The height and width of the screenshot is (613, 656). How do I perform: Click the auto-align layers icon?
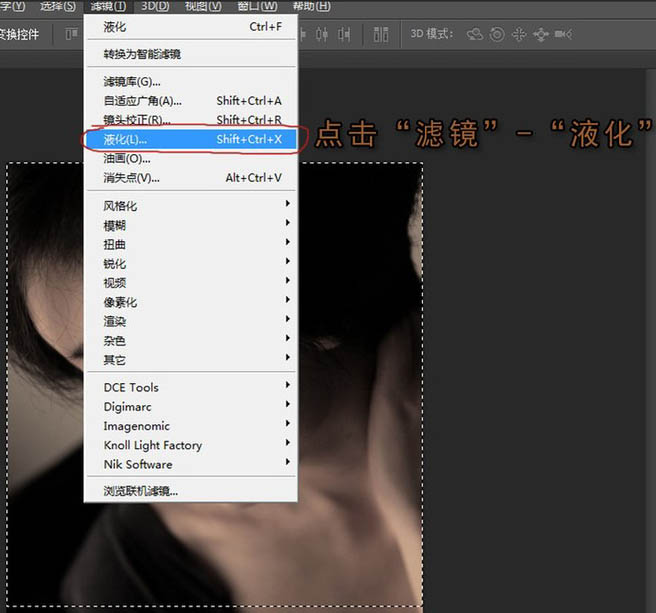(381, 34)
